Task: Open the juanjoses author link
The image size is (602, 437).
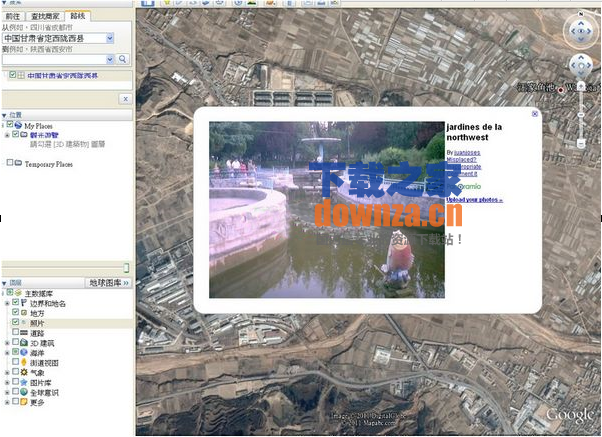Action: (467, 153)
